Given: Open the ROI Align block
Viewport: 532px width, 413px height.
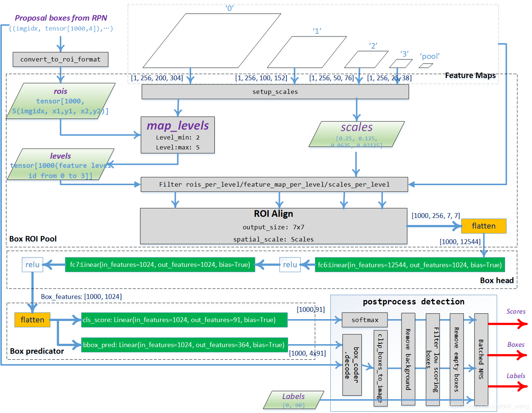Looking at the screenshot, I should pyautogui.click(x=273, y=226).
